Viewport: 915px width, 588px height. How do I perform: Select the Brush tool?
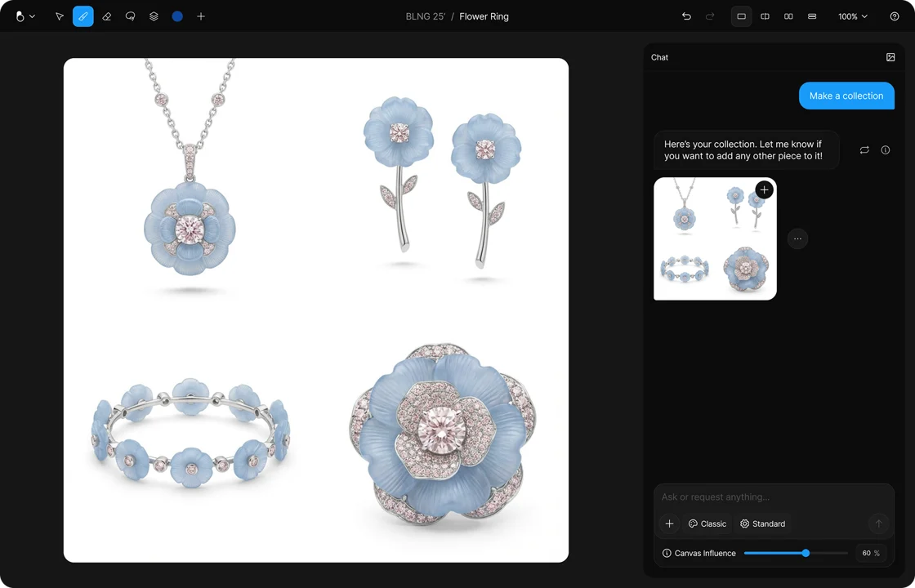(x=83, y=16)
